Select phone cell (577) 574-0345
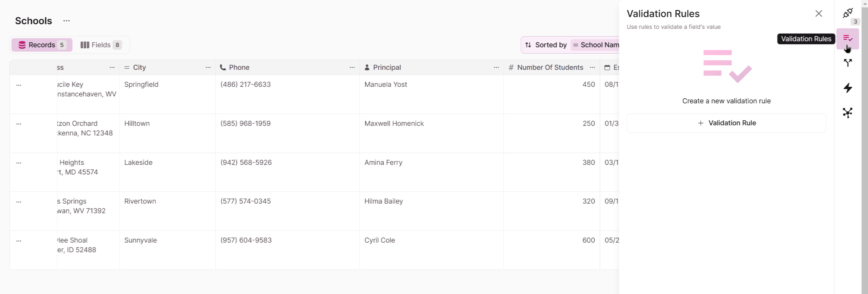 coord(287,211)
